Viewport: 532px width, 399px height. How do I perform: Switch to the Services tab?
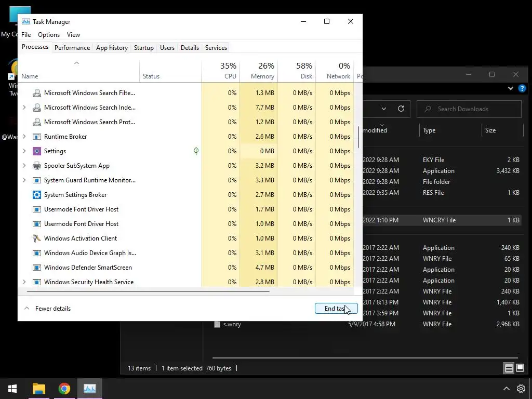pyautogui.click(x=216, y=47)
